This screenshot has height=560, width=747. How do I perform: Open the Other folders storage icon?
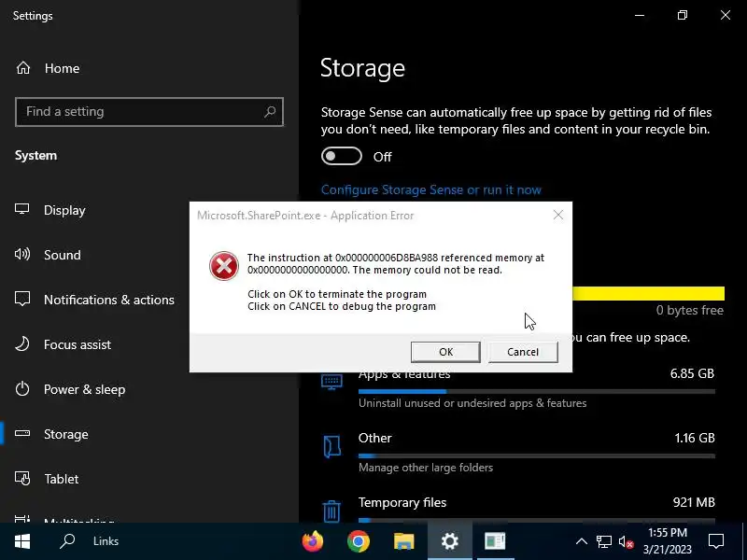(331, 447)
